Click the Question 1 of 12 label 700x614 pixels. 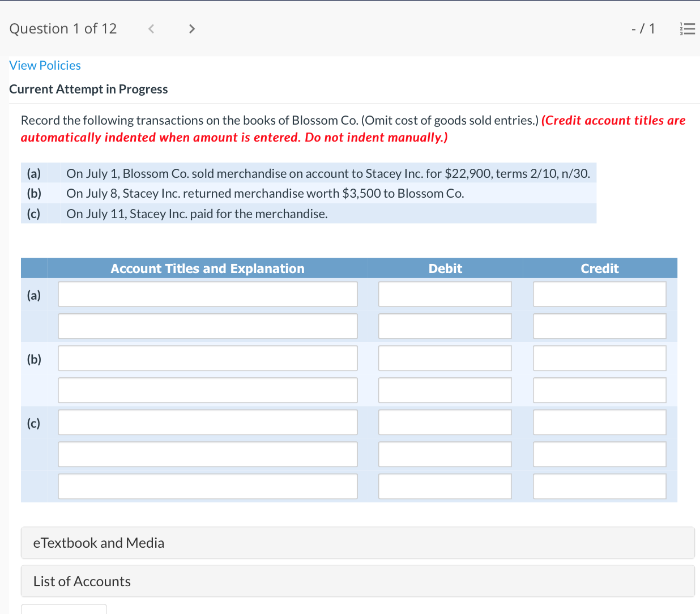pyautogui.click(x=63, y=28)
